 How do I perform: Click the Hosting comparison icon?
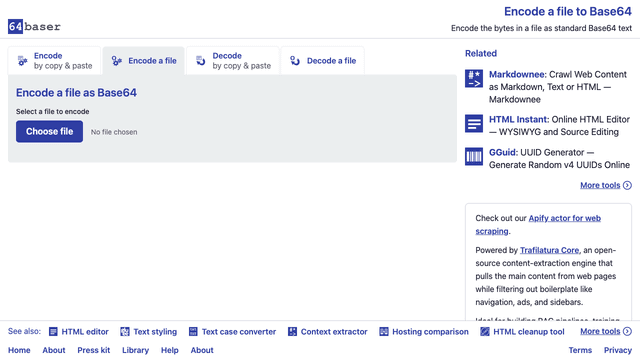(384, 331)
